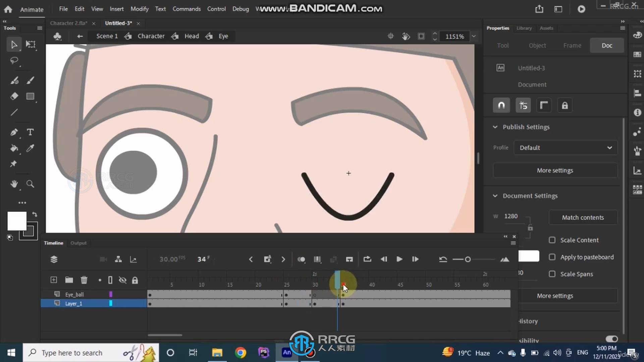Select the Paint Bucket tool

[x=14, y=148]
